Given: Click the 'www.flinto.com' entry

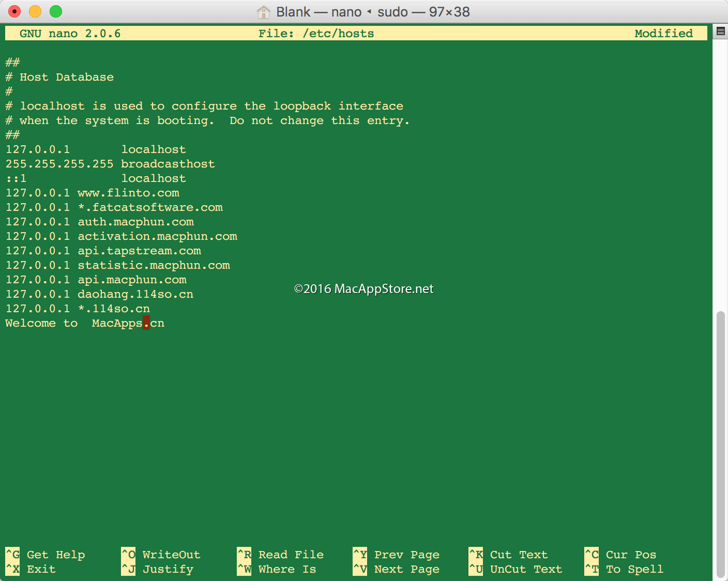Looking at the screenshot, I should pyautogui.click(x=93, y=193).
